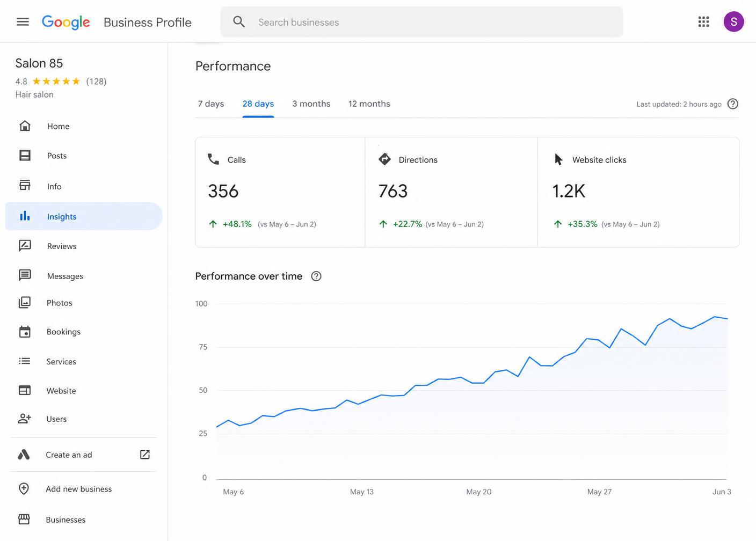This screenshot has height=541, width=756.
Task: Click the Messages chat icon
Action: point(25,275)
